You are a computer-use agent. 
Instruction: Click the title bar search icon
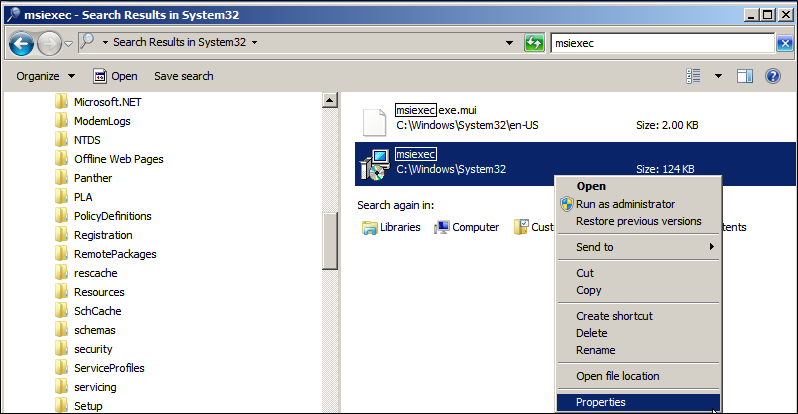[13, 14]
